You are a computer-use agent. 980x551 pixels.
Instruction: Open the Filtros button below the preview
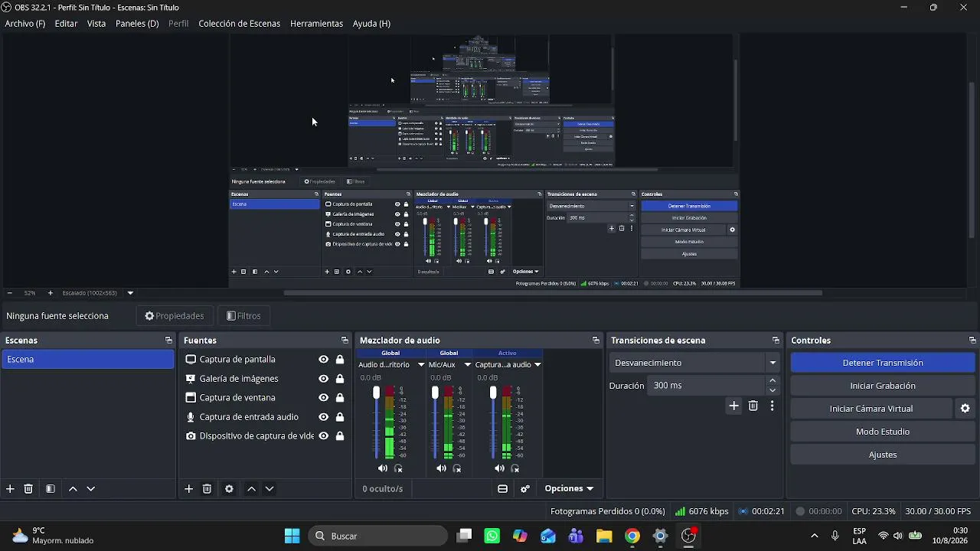(244, 316)
